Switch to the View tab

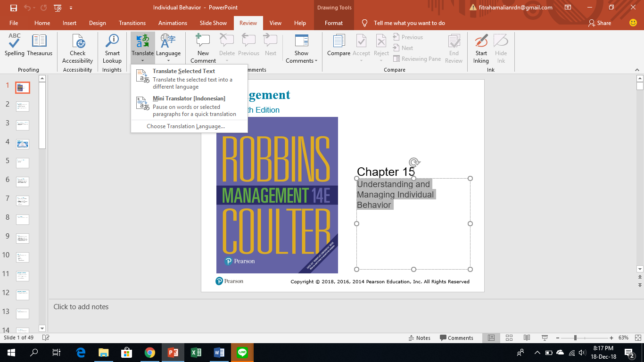coord(275,23)
